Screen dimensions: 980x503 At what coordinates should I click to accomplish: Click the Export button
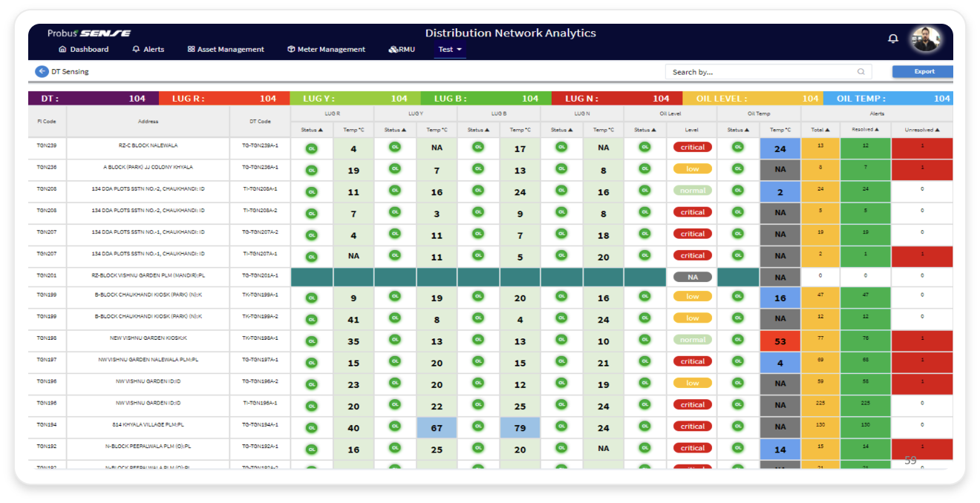point(923,72)
